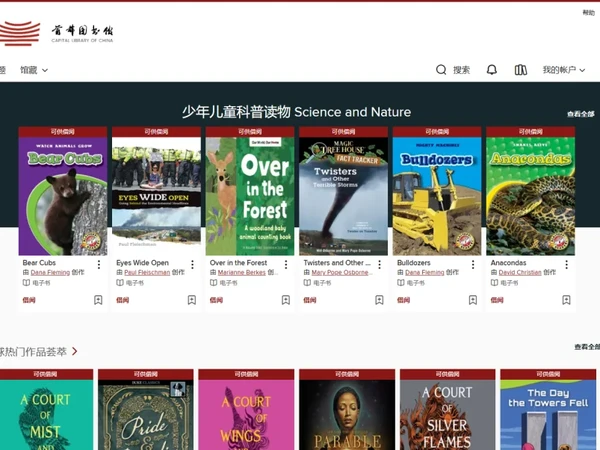
Task: Click the Twisters tornado cover
Action: click(x=343, y=196)
